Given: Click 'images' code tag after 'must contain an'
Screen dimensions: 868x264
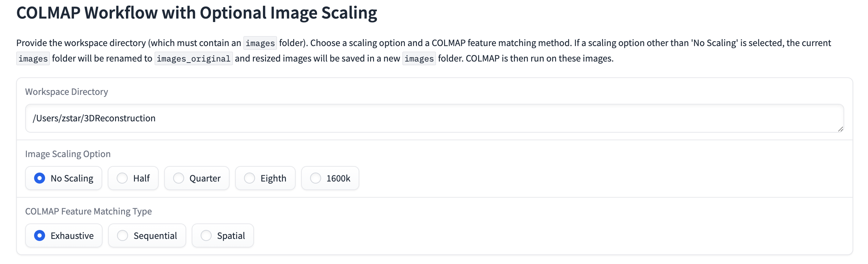Looking at the screenshot, I should (x=260, y=43).
